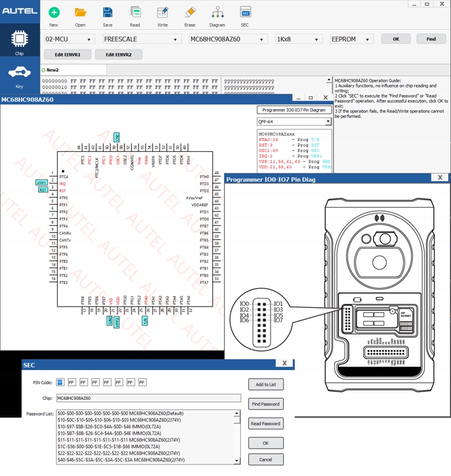The width and height of the screenshot is (451, 476).
Task: Click the Chip name field in SEC
Action: 149,398
